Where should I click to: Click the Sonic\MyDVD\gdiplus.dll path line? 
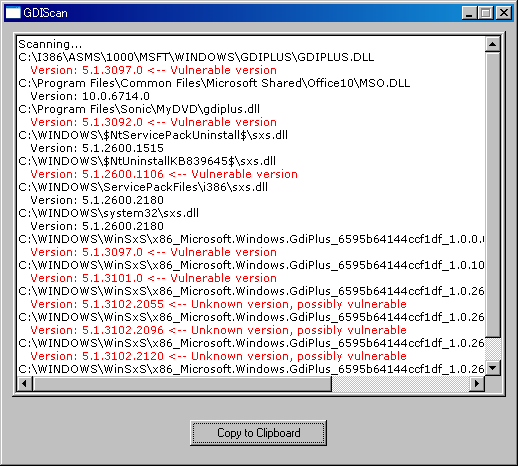(139, 109)
